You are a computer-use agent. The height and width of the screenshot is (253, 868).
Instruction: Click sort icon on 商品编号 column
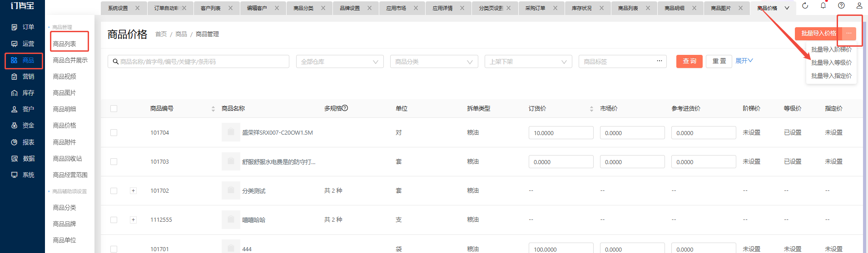[213, 109]
